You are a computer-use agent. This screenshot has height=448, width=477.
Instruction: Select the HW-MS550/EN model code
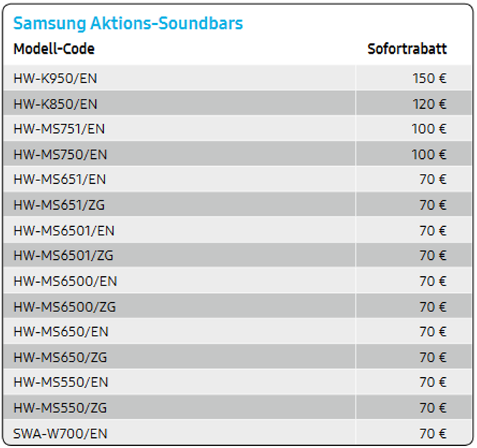click(x=60, y=382)
